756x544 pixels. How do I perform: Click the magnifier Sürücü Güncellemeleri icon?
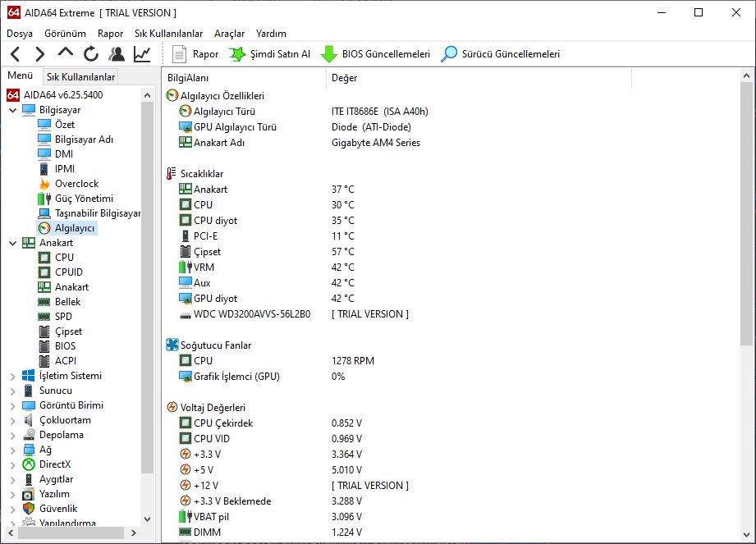449,54
